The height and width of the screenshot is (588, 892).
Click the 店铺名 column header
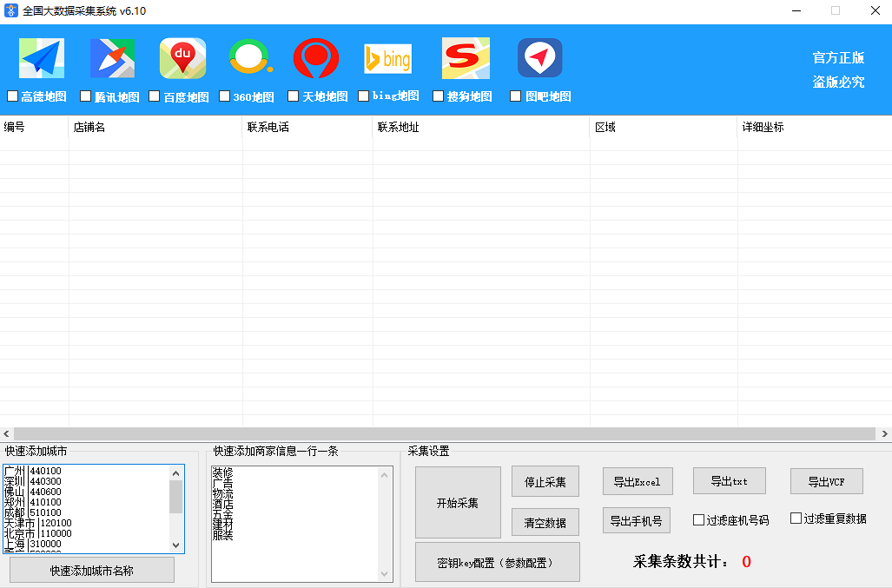(155, 128)
